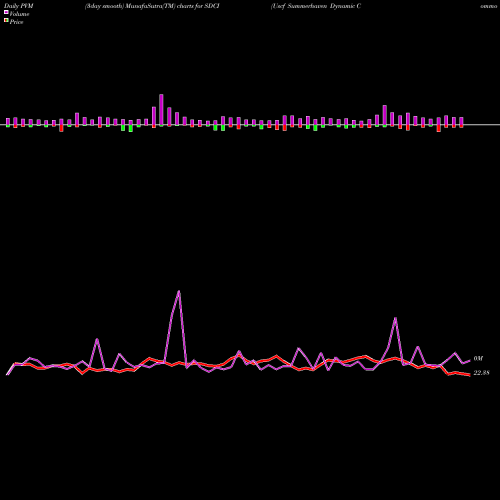This screenshot has width=500, height=500.
Task: Click the tallest magenta volume bar
Action: [161, 110]
